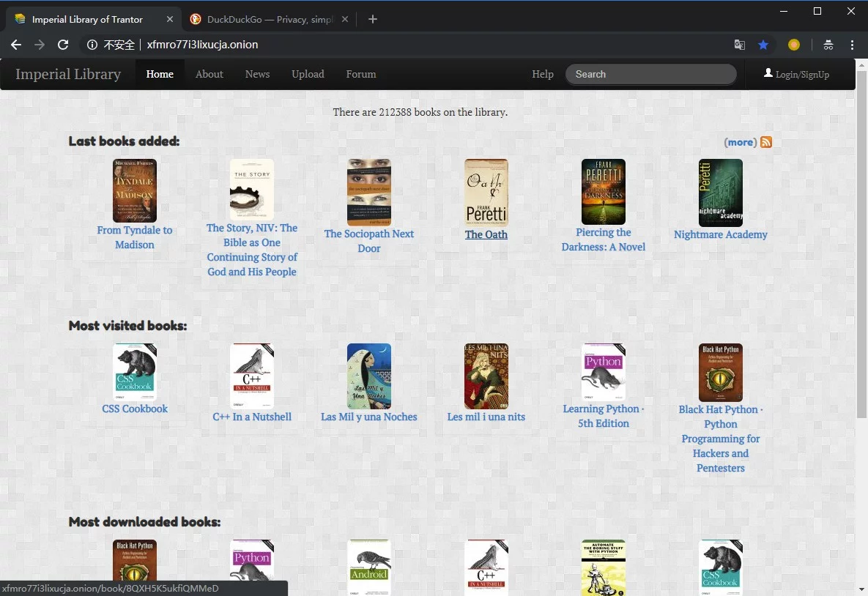Open the News page
Screen dimensions: 868x596
click(x=257, y=74)
